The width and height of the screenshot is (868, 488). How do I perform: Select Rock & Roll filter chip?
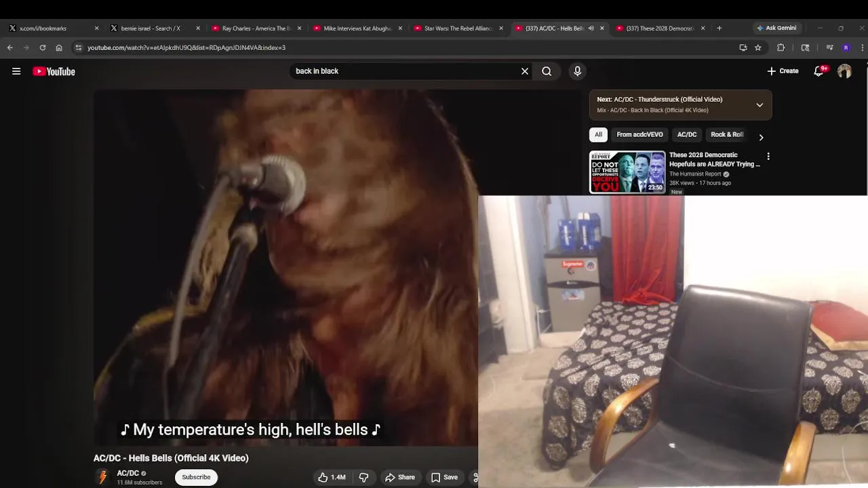click(727, 134)
